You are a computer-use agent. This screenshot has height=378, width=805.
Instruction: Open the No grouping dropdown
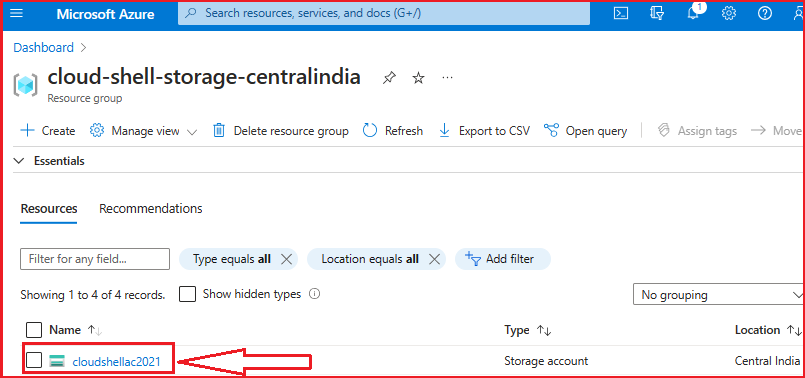pos(719,295)
